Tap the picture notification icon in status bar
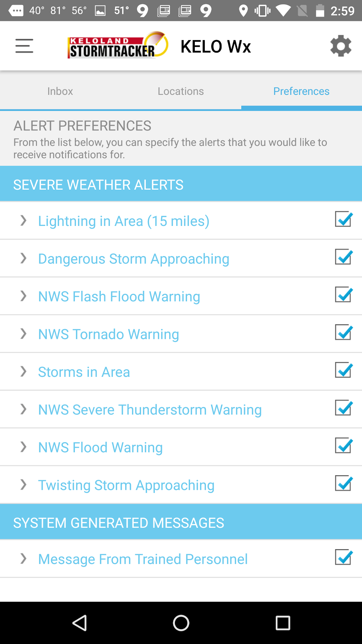The image size is (362, 644). (x=100, y=11)
